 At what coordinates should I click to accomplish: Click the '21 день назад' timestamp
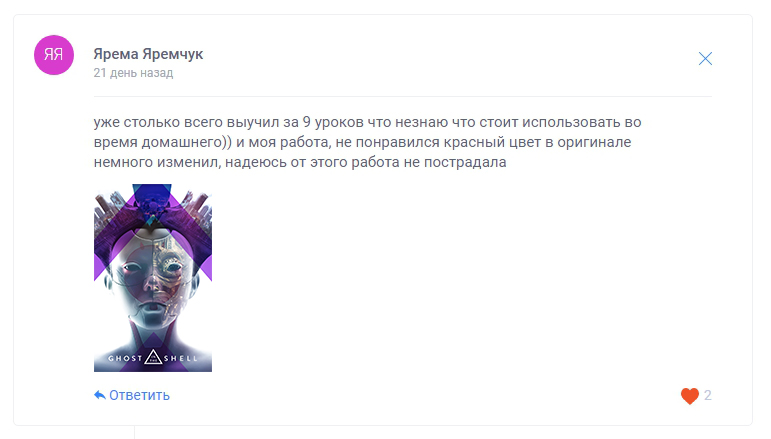pyautogui.click(x=133, y=73)
